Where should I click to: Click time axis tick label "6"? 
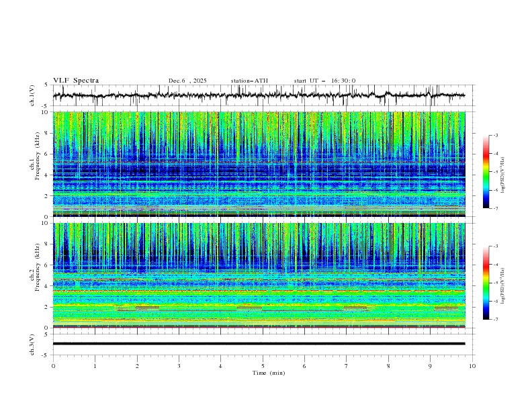point(304,366)
